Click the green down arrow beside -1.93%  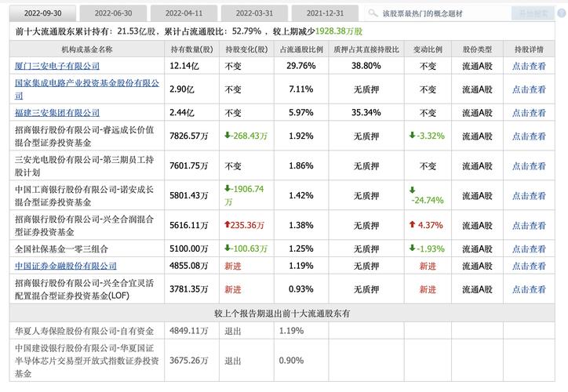(412, 248)
